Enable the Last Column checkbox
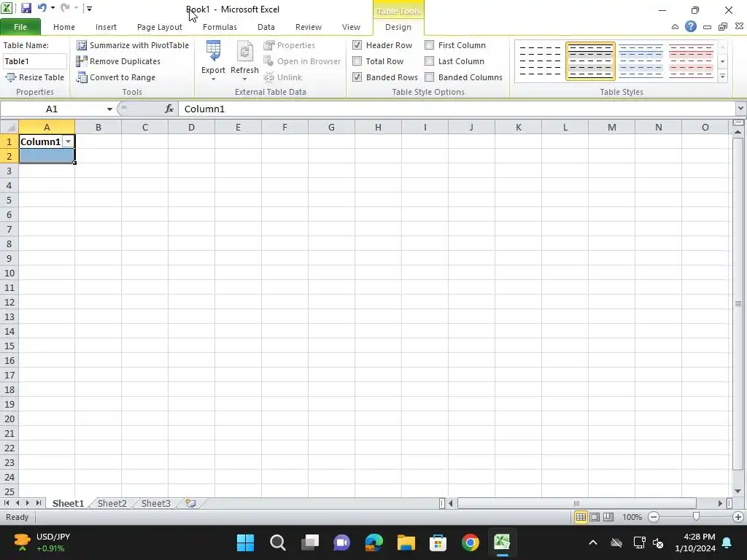Image resolution: width=747 pixels, height=560 pixels. (429, 61)
